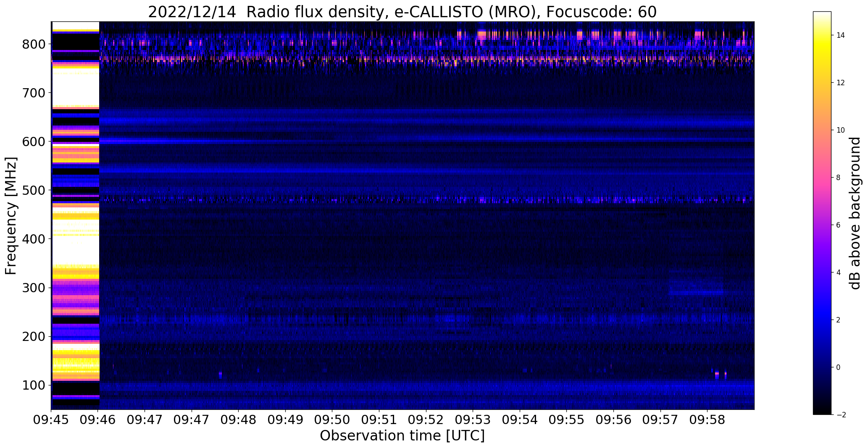Click the 500 frequency tick label
The width and height of the screenshot is (868, 448).
pos(34,190)
